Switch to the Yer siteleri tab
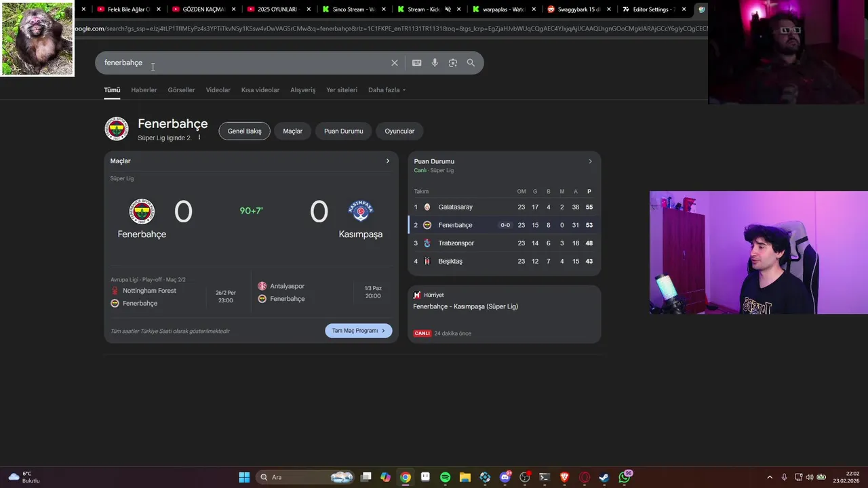This screenshot has width=868, height=488. tap(342, 90)
